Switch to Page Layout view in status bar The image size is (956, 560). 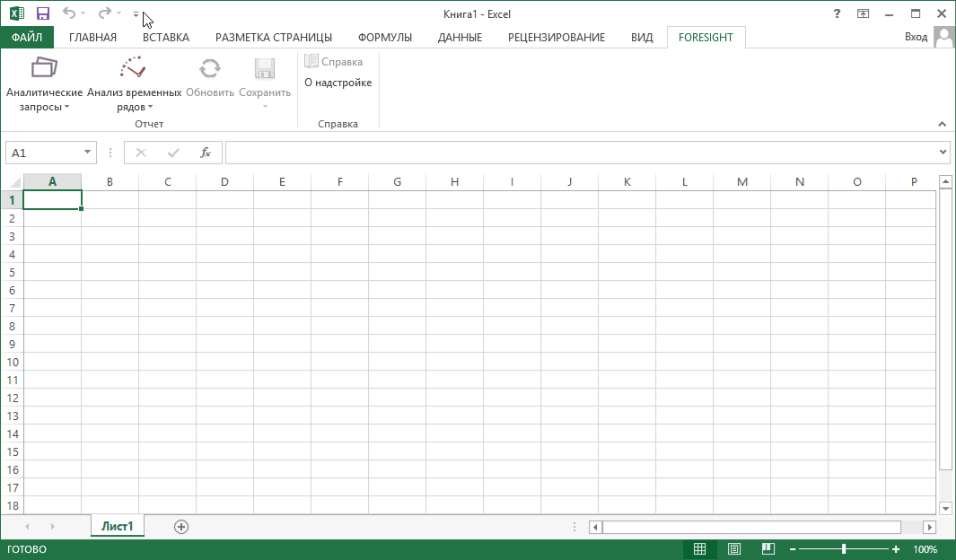(734, 549)
